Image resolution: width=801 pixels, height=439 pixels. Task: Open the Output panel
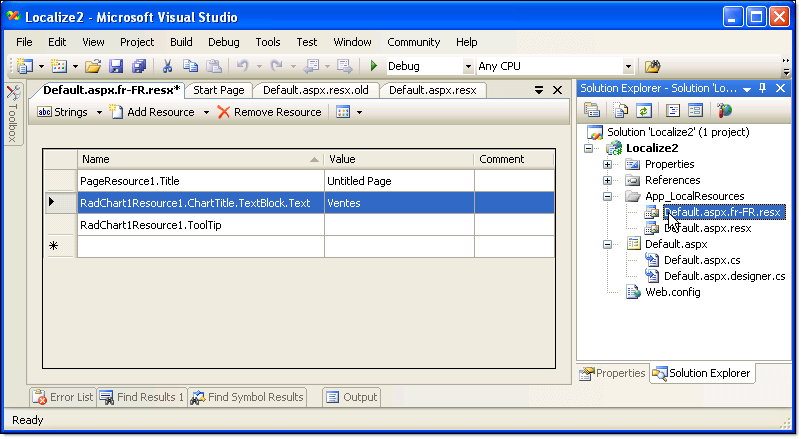click(x=351, y=397)
